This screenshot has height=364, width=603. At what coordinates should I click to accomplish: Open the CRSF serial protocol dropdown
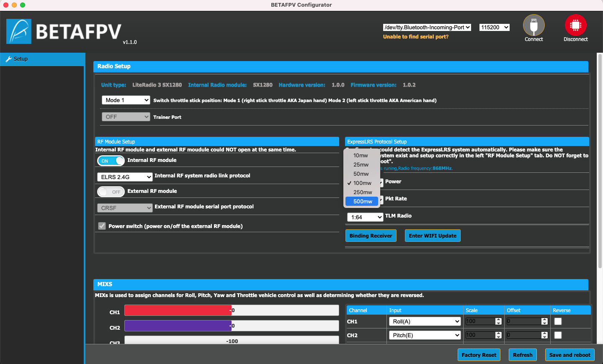tap(124, 208)
